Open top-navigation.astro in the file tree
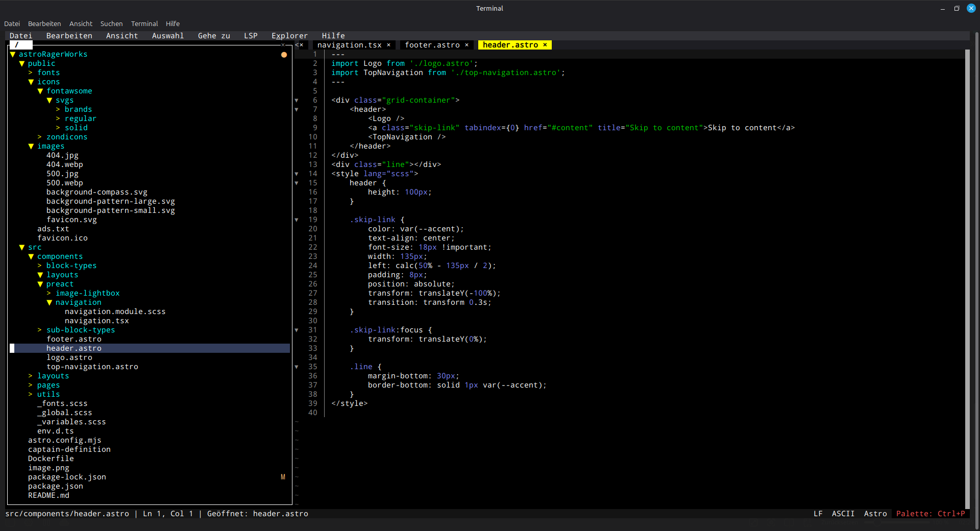This screenshot has height=531, width=980. (92, 367)
